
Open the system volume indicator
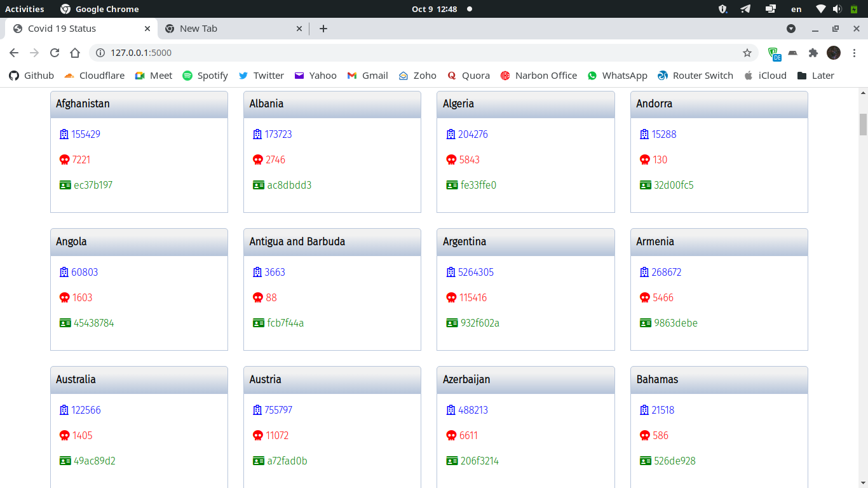pyautogui.click(x=837, y=9)
